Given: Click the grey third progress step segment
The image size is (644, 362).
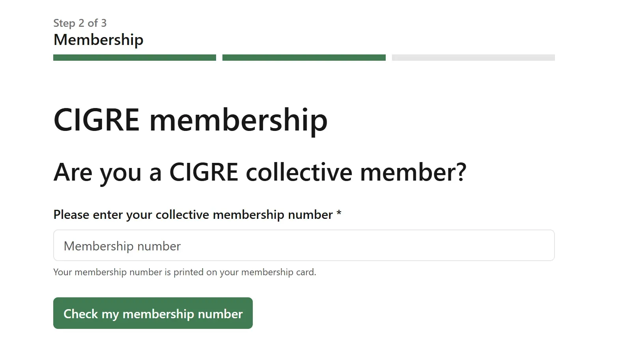Looking at the screenshot, I should [473, 58].
